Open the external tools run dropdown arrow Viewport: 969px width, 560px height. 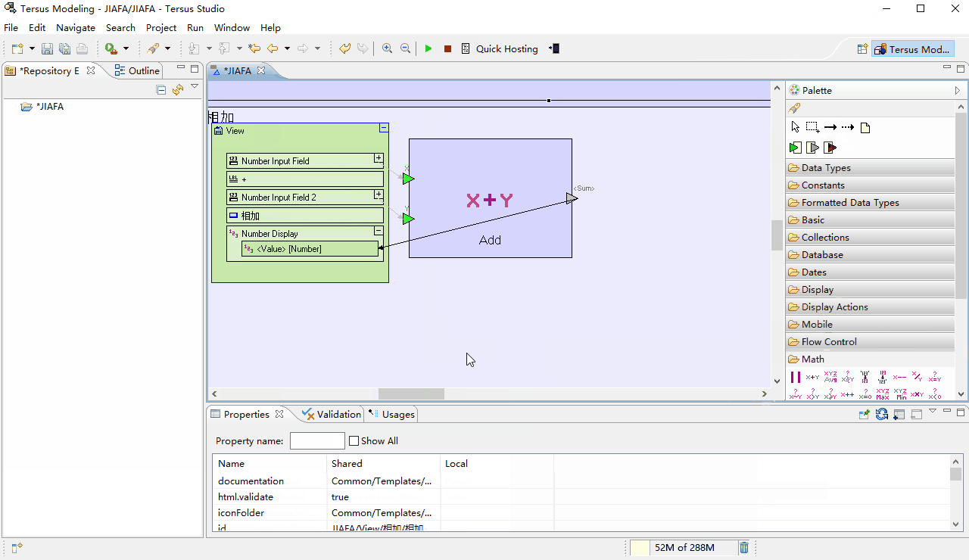[126, 48]
